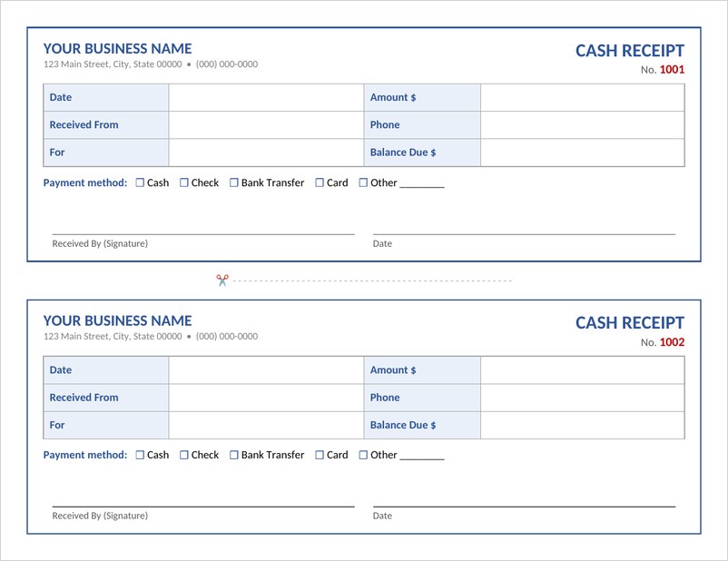Click Payment method label on receipt 1002
This screenshot has width=728, height=561.
tap(85, 455)
